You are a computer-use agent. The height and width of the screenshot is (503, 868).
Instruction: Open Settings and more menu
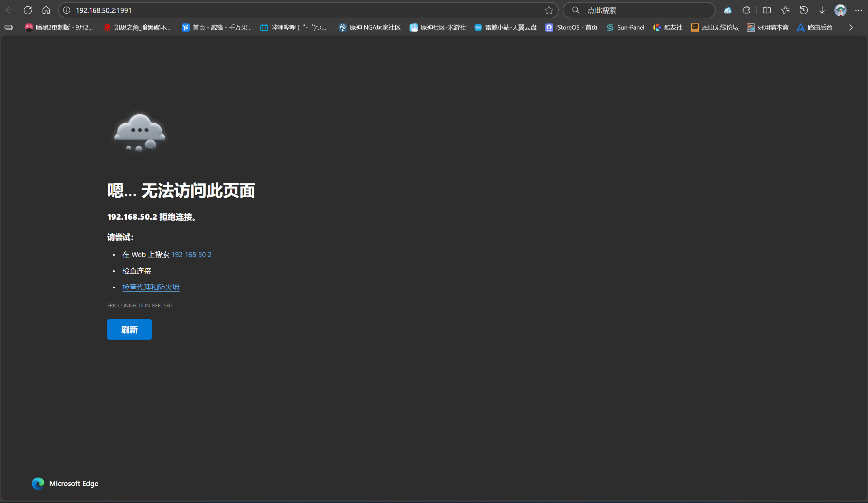click(858, 10)
